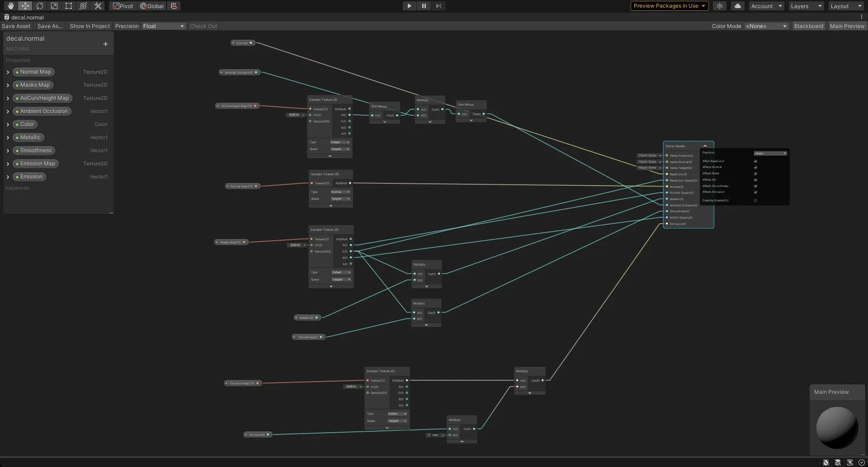Screen dimensions: 868x467
Task: Click the Pause button
Action: [x=424, y=6]
